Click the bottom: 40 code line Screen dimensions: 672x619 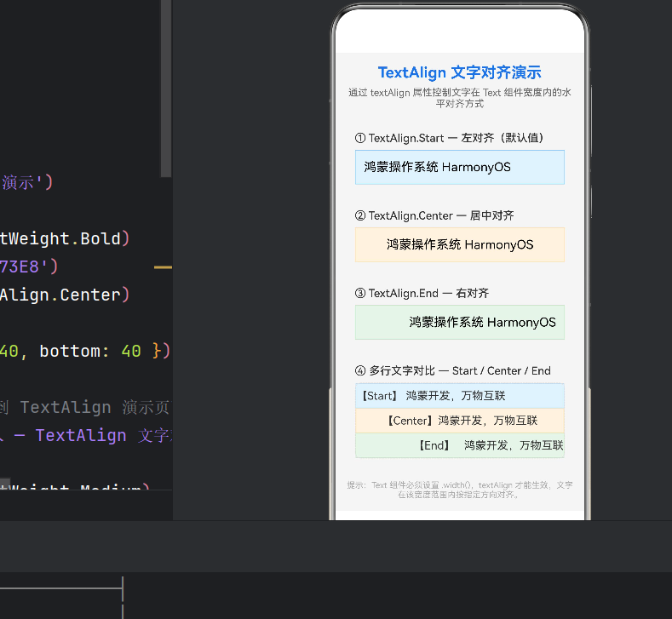pos(85,352)
